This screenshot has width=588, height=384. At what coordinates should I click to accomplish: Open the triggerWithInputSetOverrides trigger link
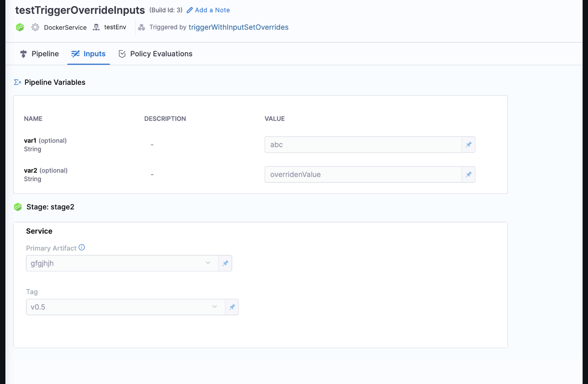pyautogui.click(x=238, y=27)
